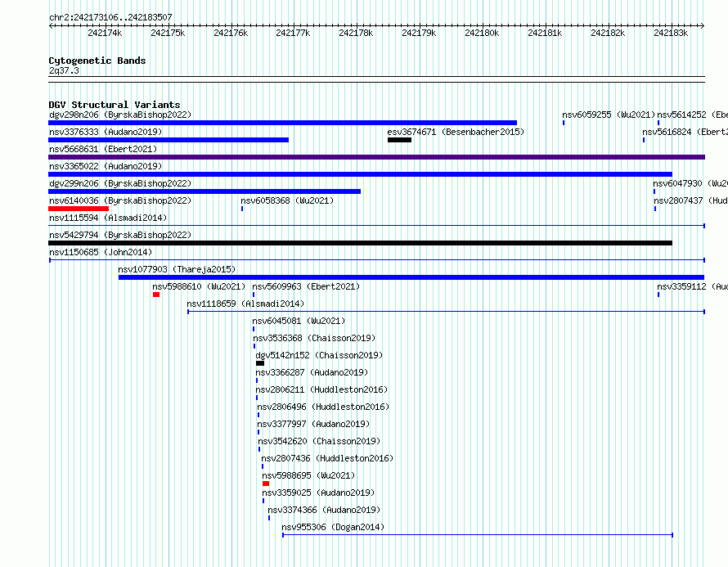Select nsv6058368 (Wu2021) label
This screenshot has width=728, height=567.
[287, 200]
